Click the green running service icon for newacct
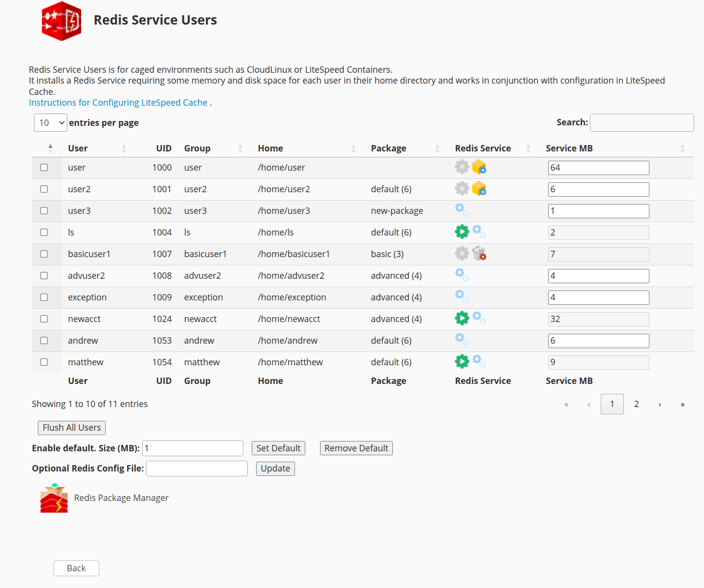This screenshot has width=704, height=588. pyautogui.click(x=462, y=318)
